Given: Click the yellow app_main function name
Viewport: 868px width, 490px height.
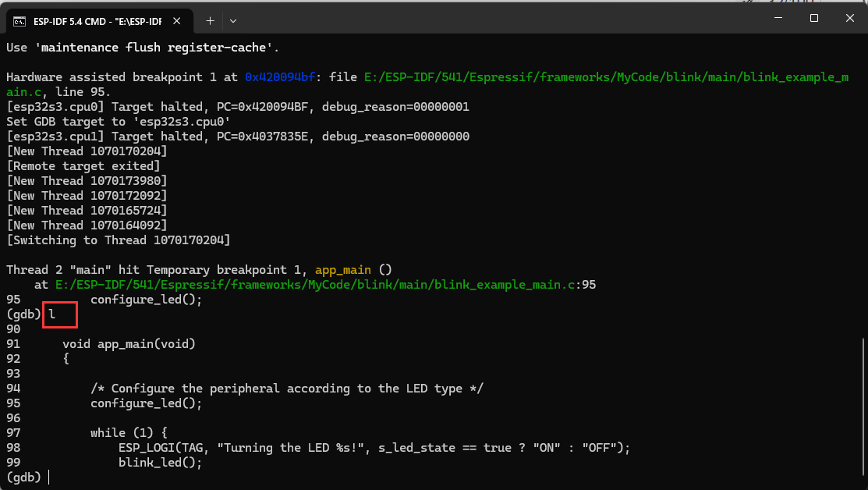Looking at the screenshot, I should (x=342, y=270).
